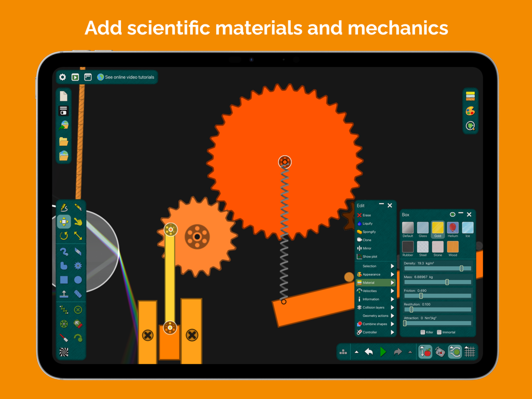Select the Rotate tool
This screenshot has width=532, height=399.
click(64, 236)
